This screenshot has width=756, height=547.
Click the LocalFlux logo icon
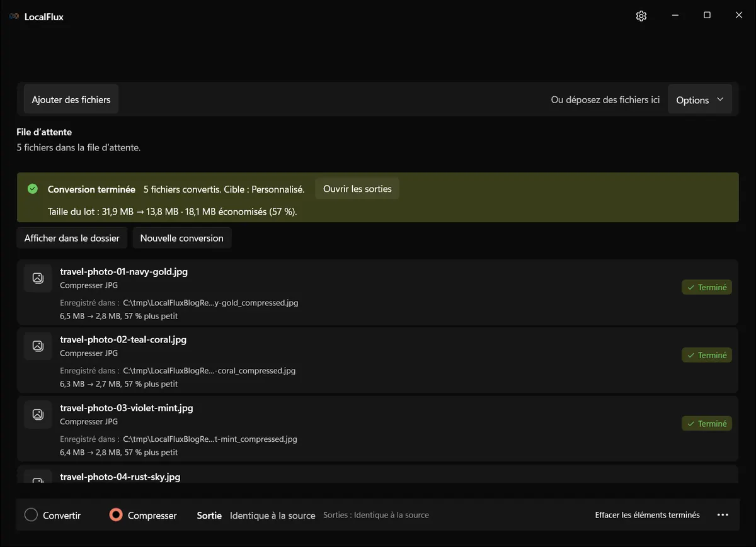[14, 16]
